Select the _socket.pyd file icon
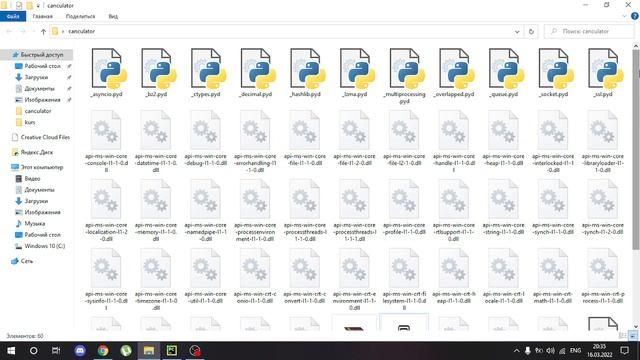640x360 pixels. (x=556, y=69)
